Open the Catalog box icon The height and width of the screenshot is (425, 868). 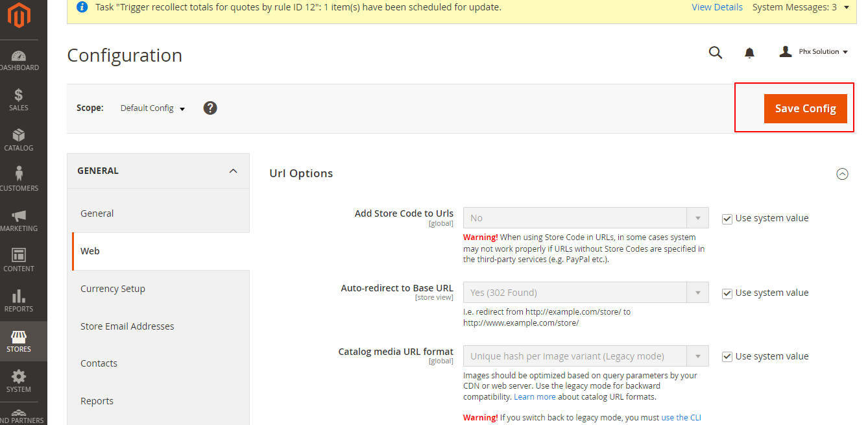point(19,135)
